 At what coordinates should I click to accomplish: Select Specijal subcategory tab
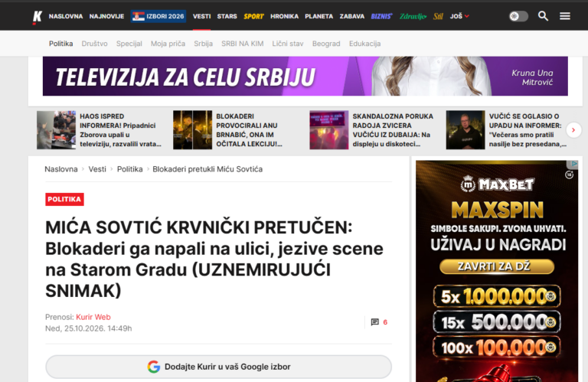point(129,44)
